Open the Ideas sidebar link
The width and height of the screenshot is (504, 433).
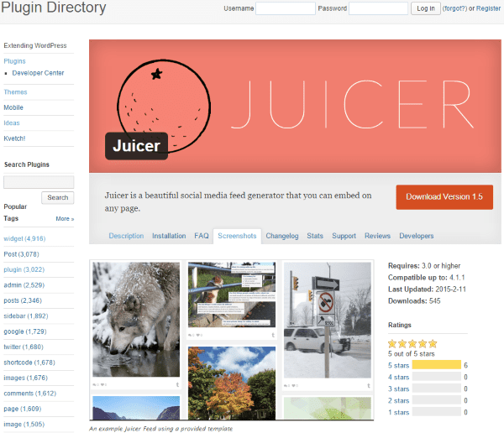click(x=12, y=123)
